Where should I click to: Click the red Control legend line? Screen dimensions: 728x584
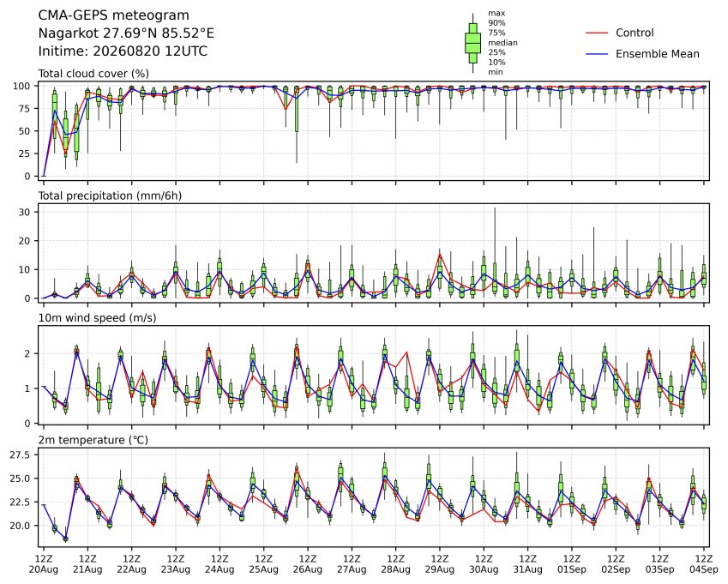[597, 33]
